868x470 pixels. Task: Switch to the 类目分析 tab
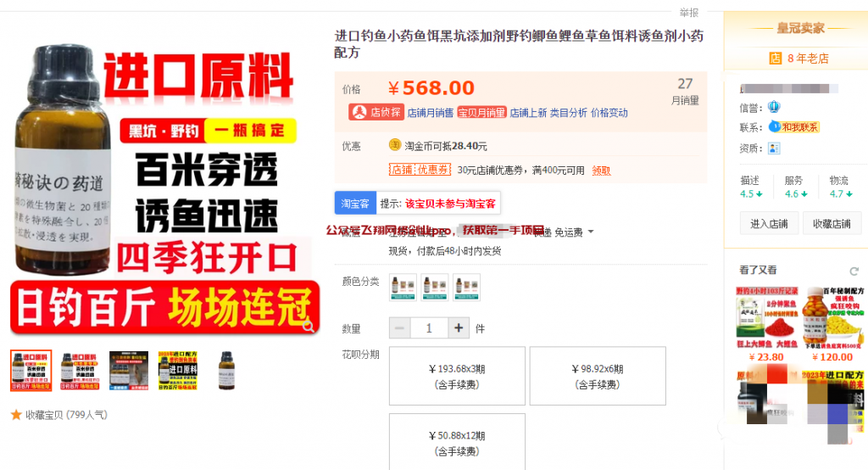point(568,113)
